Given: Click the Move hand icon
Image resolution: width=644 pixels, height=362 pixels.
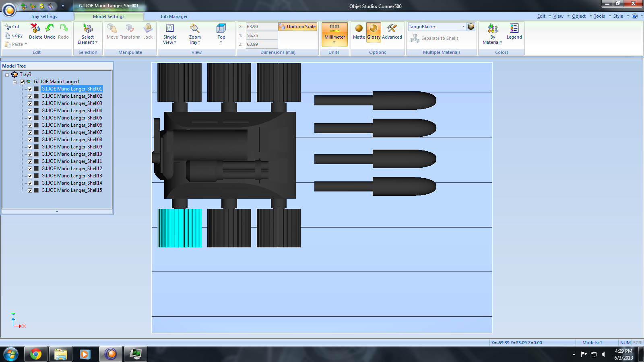Looking at the screenshot, I should point(112,28).
